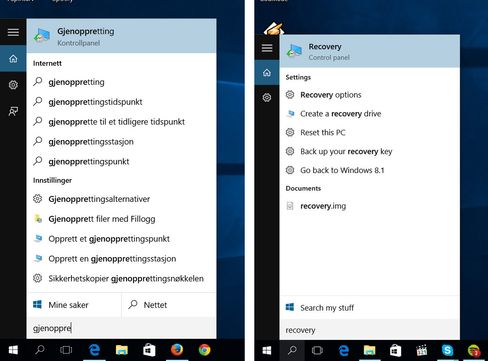The image size is (488, 361).
Task: Open Task View on left taskbar
Action: point(66,350)
